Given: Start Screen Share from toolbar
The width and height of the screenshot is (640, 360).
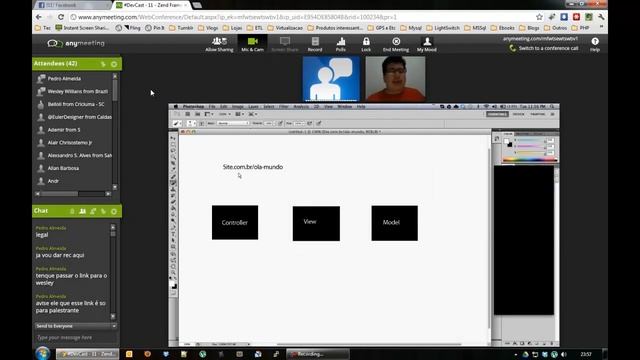Looking at the screenshot, I should (x=285, y=44).
